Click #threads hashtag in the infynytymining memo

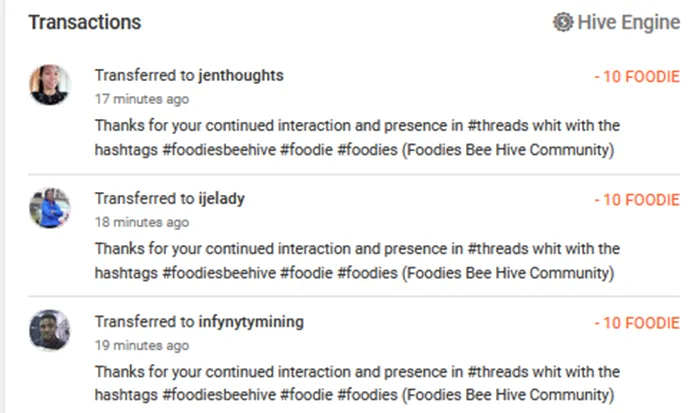click(x=500, y=372)
